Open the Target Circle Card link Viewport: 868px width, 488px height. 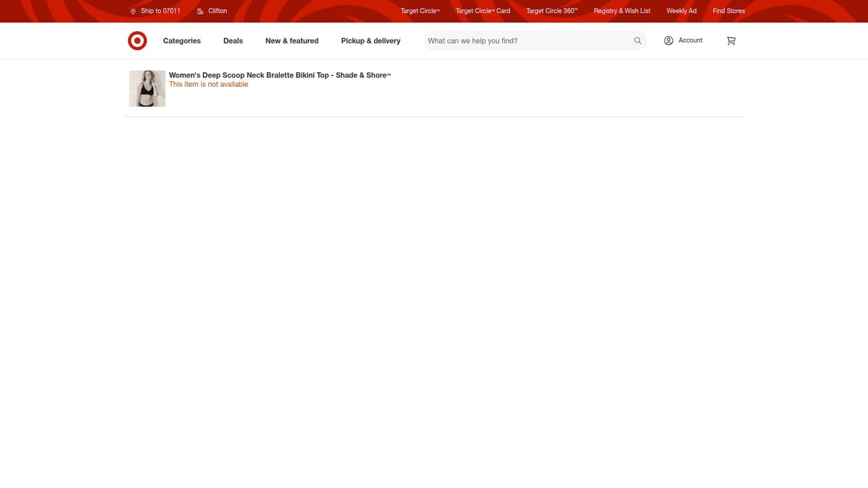[482, 11]
